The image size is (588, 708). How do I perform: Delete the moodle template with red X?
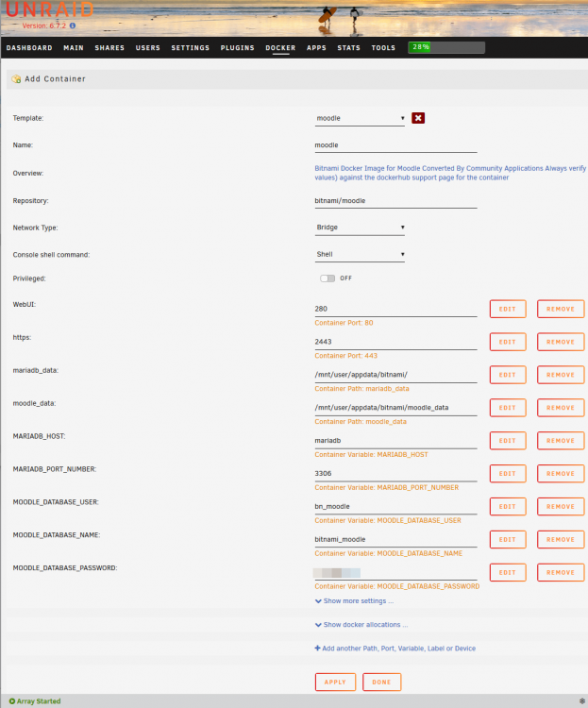418,118
